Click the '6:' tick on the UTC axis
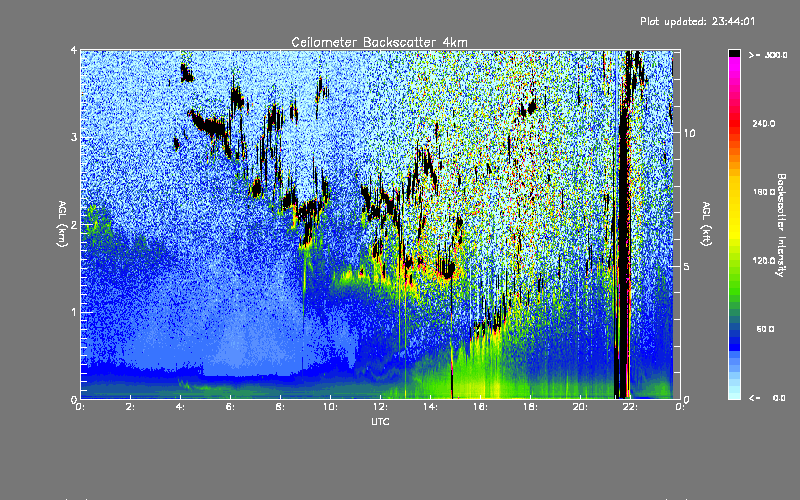Screen dimensions: 800x500 [x=231, y=407]
